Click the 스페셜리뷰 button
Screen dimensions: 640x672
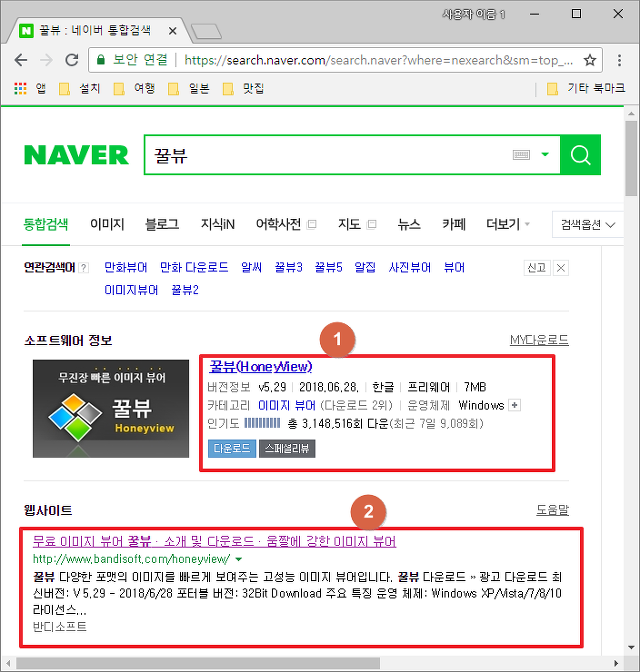click(287, 449)
